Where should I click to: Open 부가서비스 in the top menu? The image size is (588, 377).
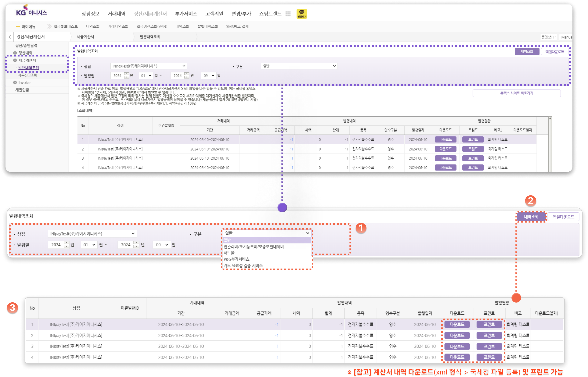tap(186, 14)
